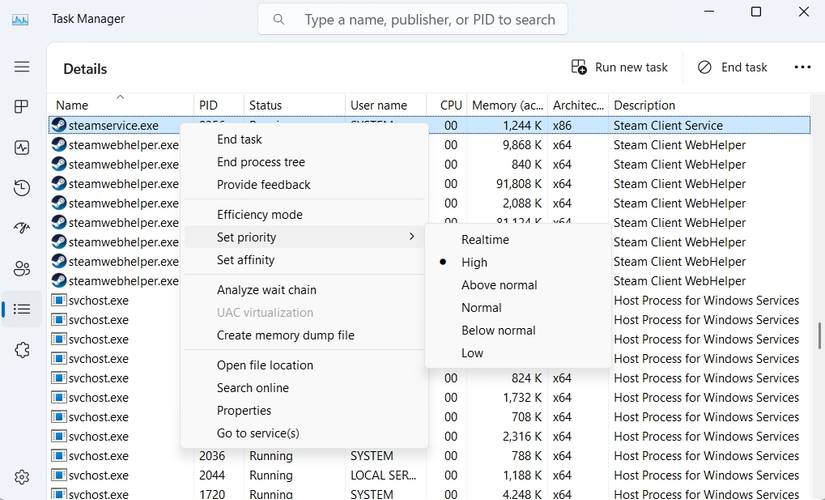This screenshot has height=500, width=825.
Task: Click End task button in toolbar
Action: (x=732, y=67)
